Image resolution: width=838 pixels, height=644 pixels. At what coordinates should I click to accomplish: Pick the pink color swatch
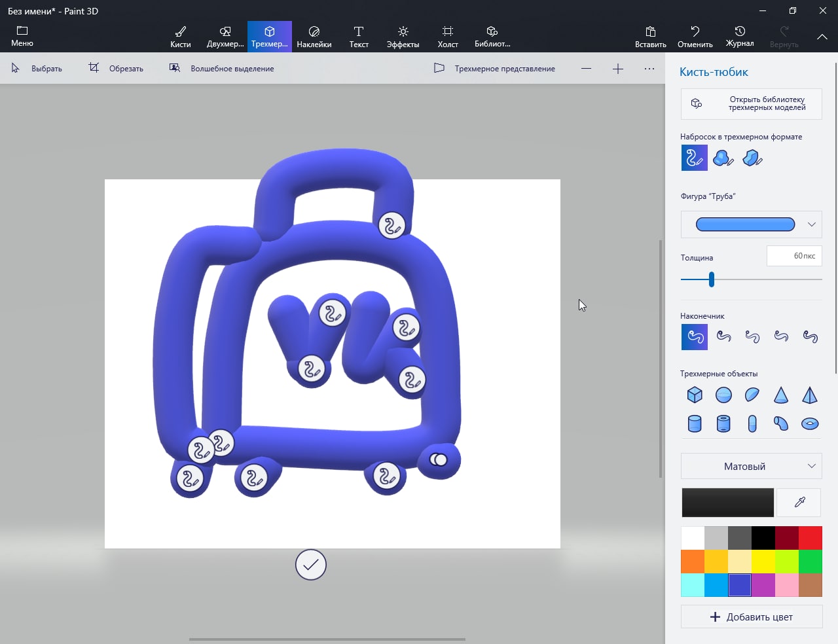coord(787,585)
